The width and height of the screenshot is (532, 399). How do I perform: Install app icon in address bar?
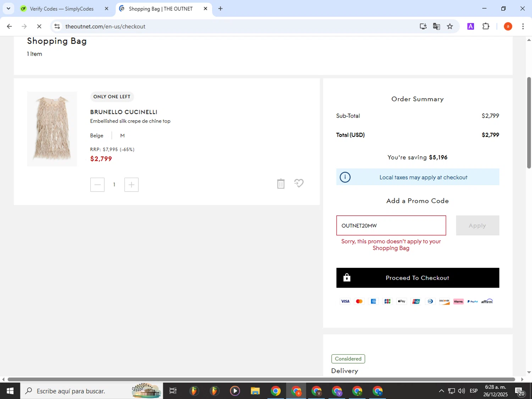pyautogui.click(x=423, y=26)
